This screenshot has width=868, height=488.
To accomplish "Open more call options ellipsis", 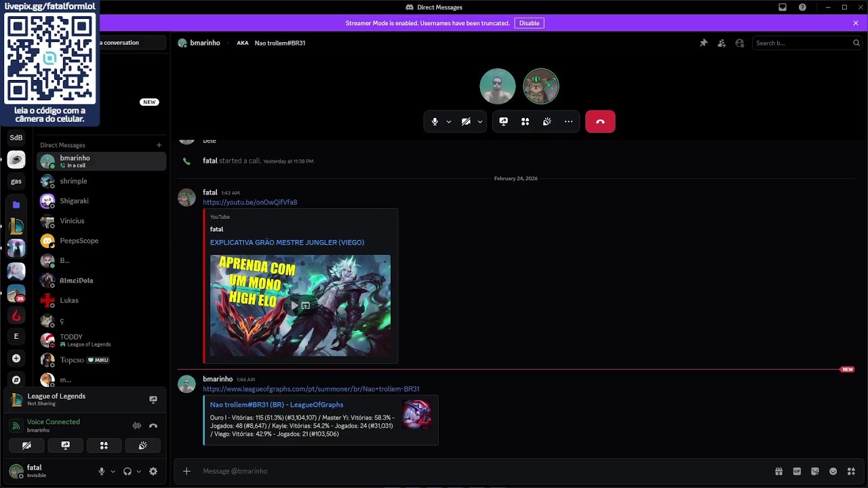I will pyautogui.click(x=568, y=121).
